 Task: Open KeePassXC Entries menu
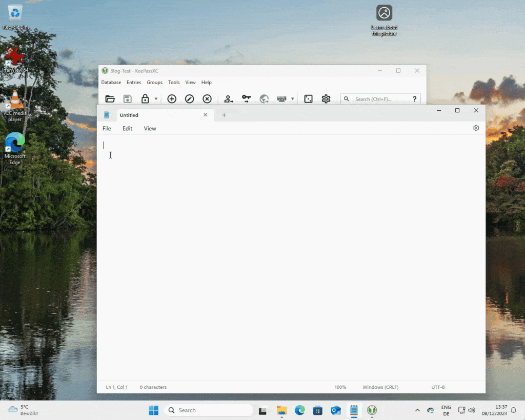tap(134, 83)
